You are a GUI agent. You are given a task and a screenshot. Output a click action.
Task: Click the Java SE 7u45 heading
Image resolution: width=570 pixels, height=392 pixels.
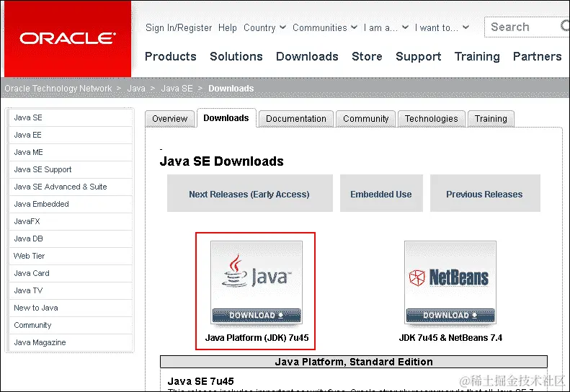point(200,381)
